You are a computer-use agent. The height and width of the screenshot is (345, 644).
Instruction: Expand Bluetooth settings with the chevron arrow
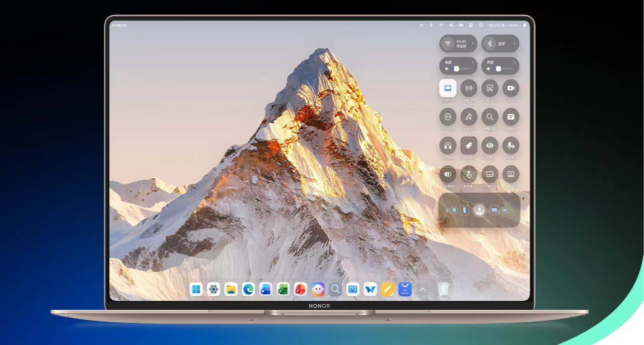pyautogui.click(x=515, y=43)
